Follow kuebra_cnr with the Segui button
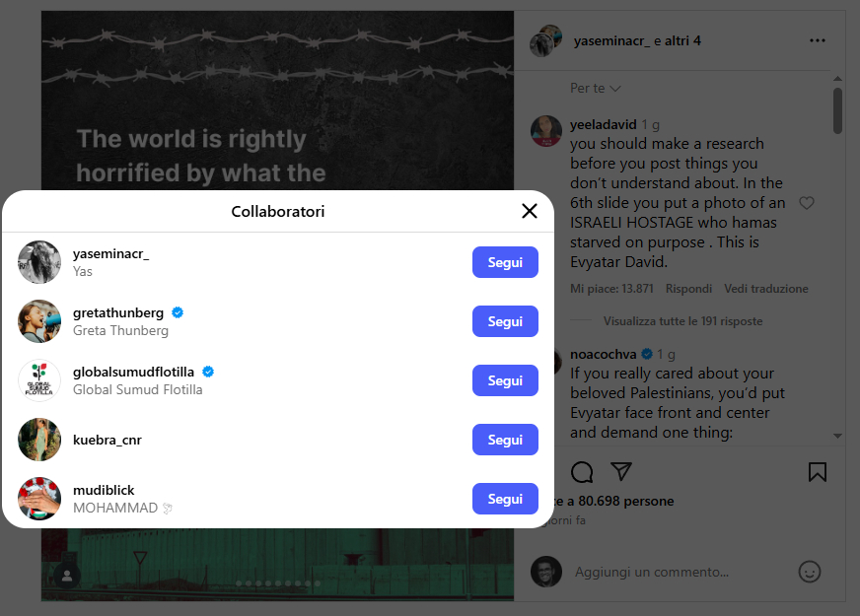This screenshot has width=860, height=616. [505, 440]
